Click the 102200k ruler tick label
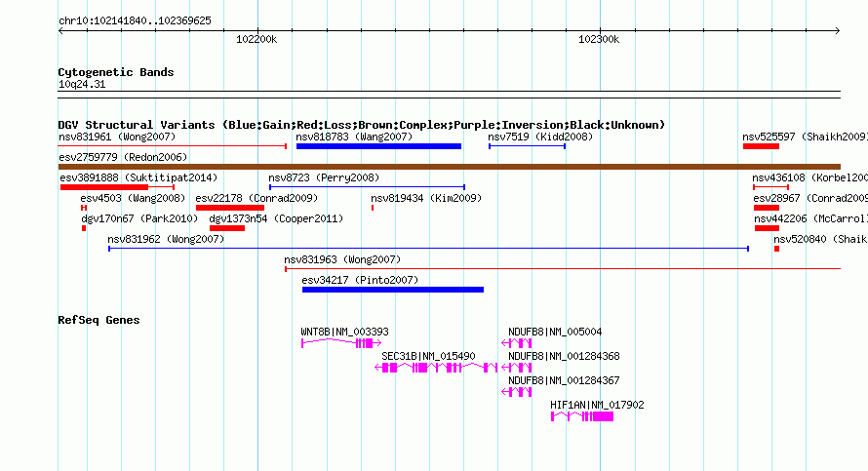Screen dimensions: 868x471 pyautogui.click(x=256, y=39)
